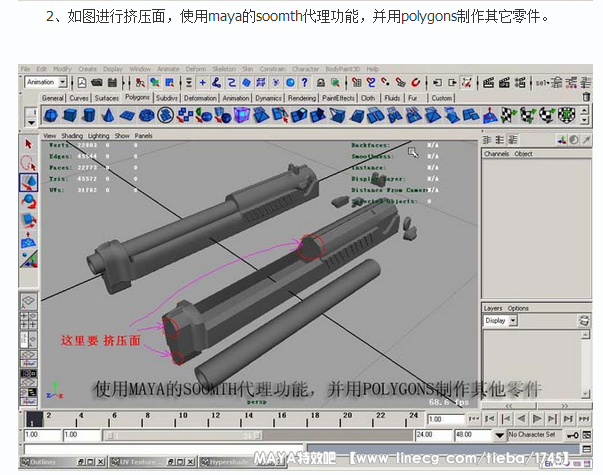Viewport: 603px width, 475px height.
Task: Play the animation backward
Action: coord(521,418)
